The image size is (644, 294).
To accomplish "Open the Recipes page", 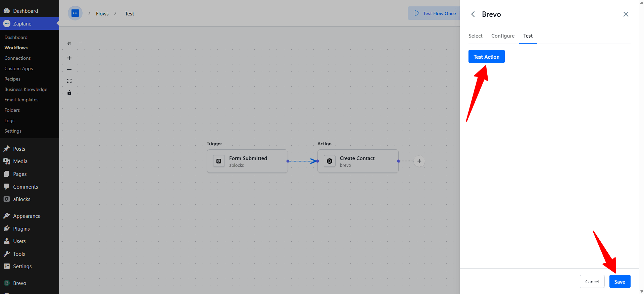I will click(x=12, y=79).
